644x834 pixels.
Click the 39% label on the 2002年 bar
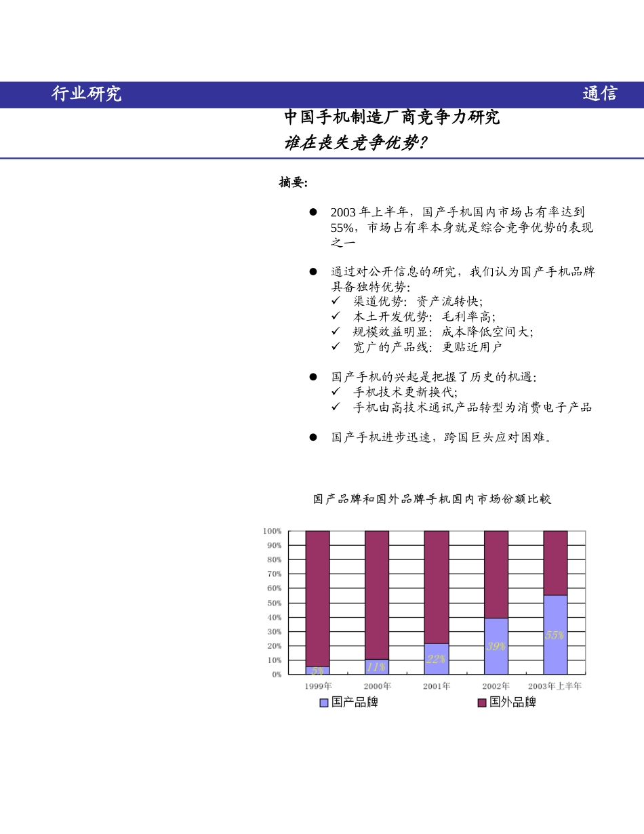tap(496, 646)
